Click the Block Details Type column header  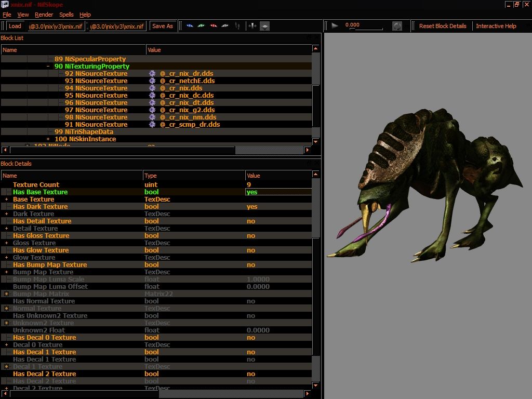[194, 176]
